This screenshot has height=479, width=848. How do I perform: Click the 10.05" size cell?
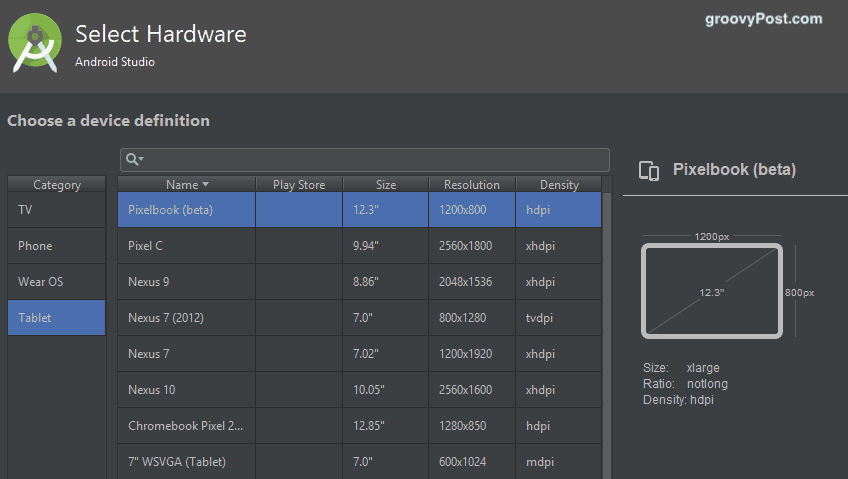pyautogui.click(x=386, y=390)
